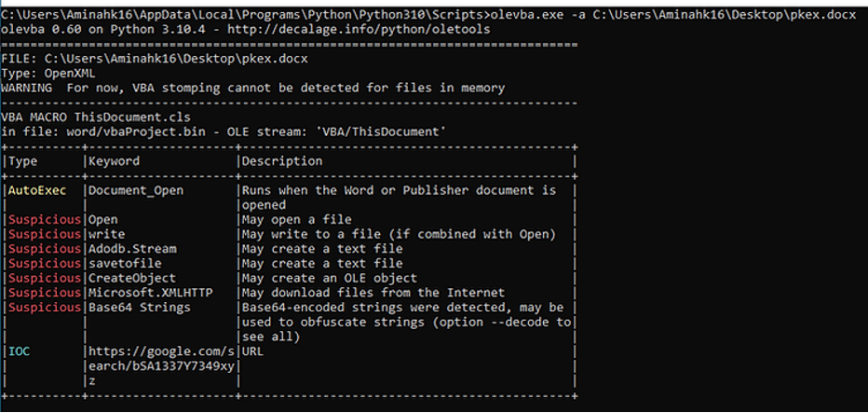Click the Document_Open keyword
Viewport: 868px width, 413px height.
[136, 190]
